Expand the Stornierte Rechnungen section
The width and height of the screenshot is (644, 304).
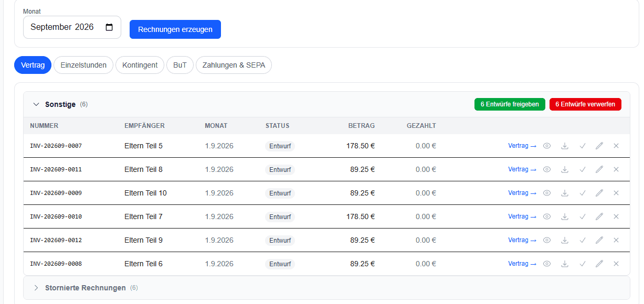(36, 288)
